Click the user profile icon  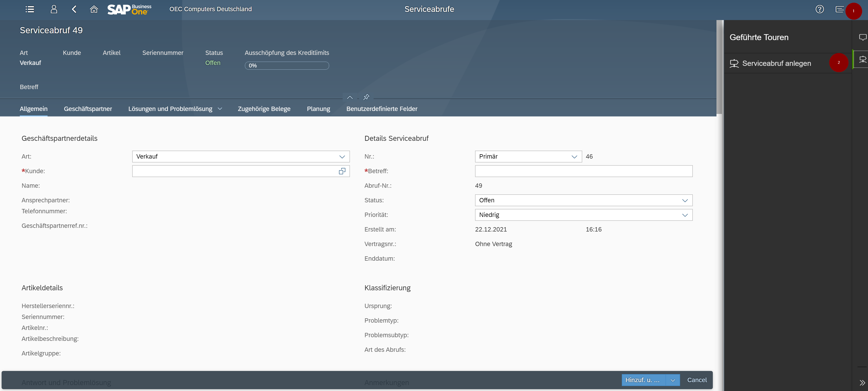click(53, 9)
